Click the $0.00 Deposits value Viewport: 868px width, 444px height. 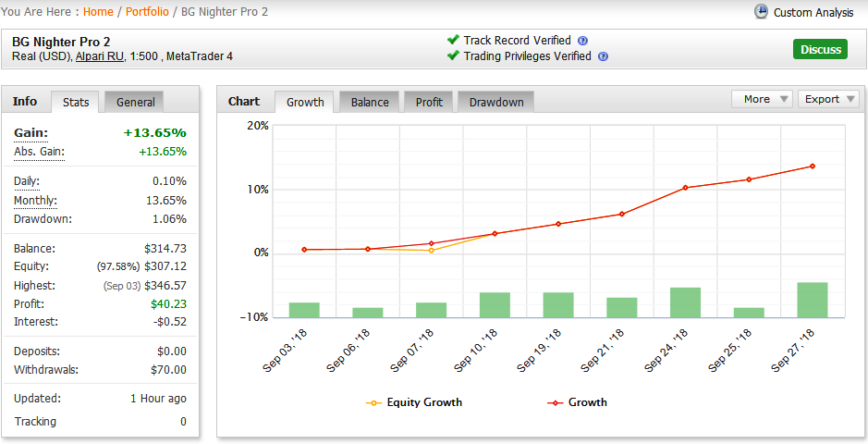pyautogui.click(x=172, y=351)
